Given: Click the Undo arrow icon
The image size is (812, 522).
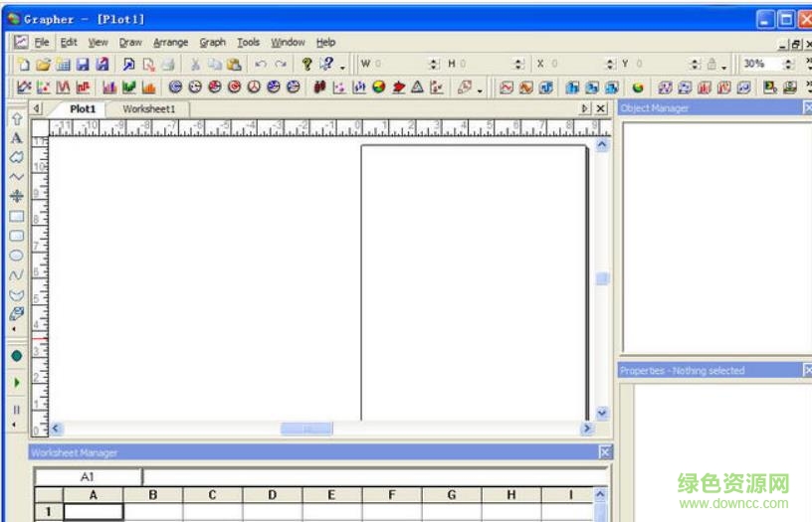Looking at the screenshot, I should (260, 65).
